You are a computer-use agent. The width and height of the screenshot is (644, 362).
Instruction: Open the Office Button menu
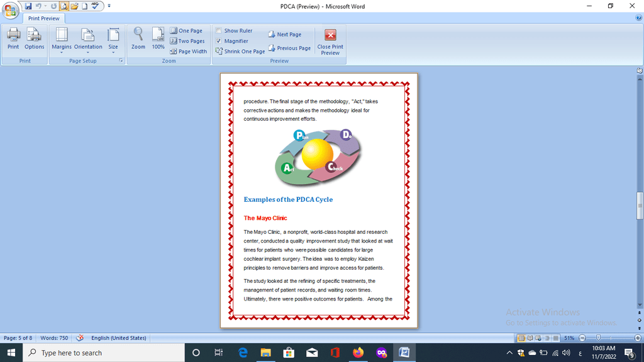point(10,10)
